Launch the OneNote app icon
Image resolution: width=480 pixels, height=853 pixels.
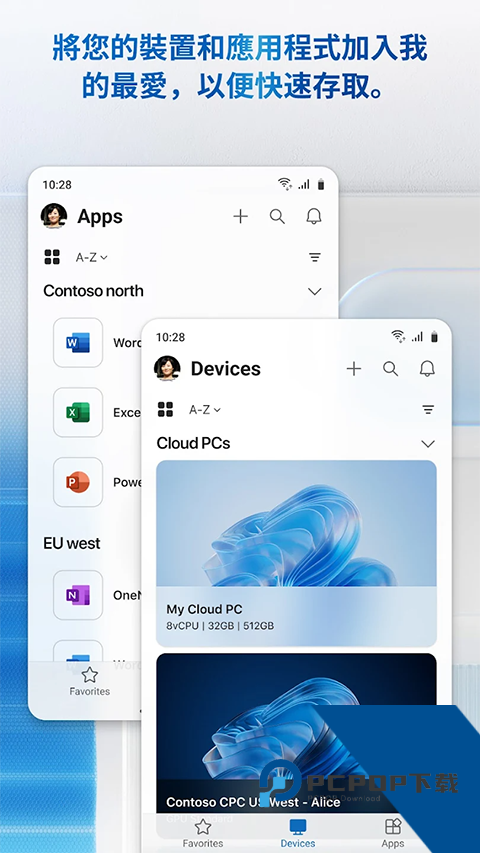coord(78,595)
